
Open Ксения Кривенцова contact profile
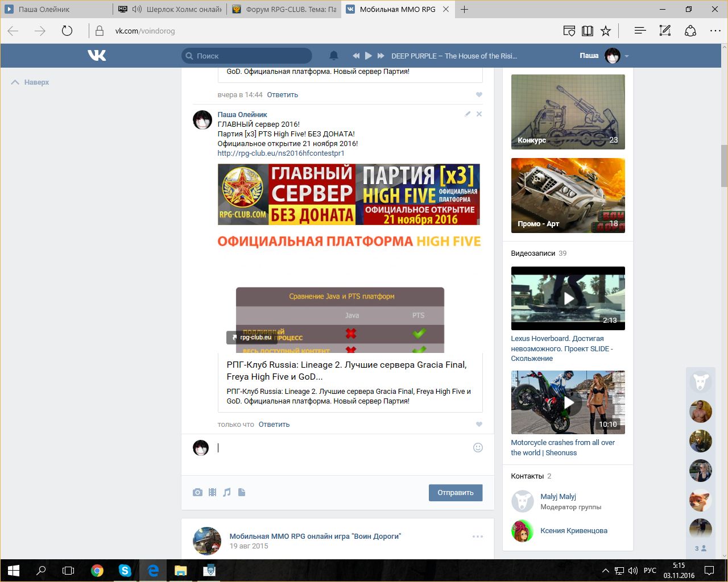(574, 531)
